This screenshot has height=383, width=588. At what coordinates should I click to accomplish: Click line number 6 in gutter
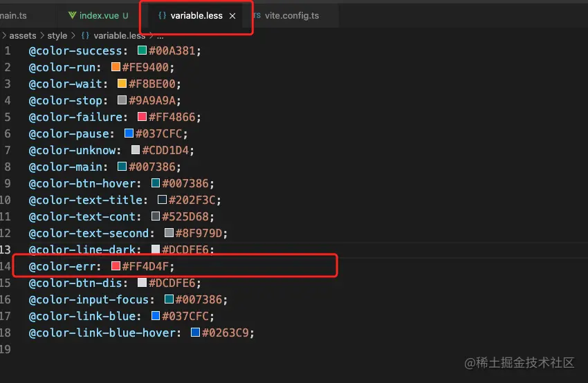[x=8, y=133]
